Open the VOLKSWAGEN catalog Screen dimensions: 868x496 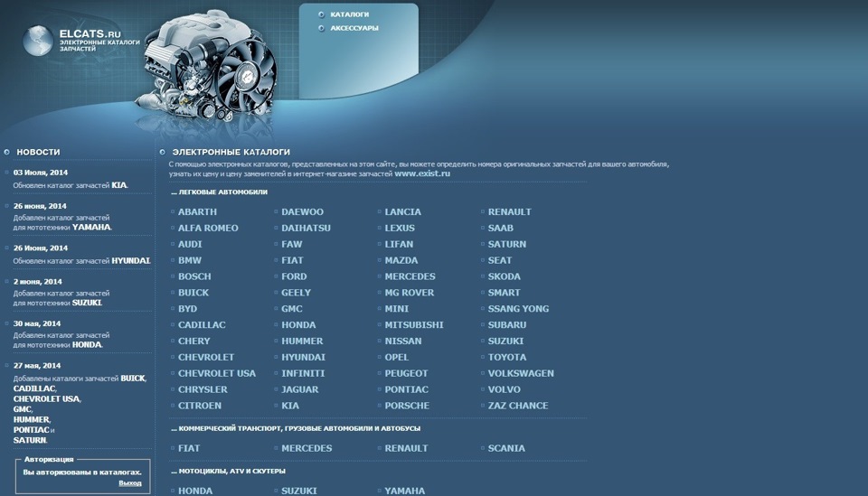pos(521,373)
